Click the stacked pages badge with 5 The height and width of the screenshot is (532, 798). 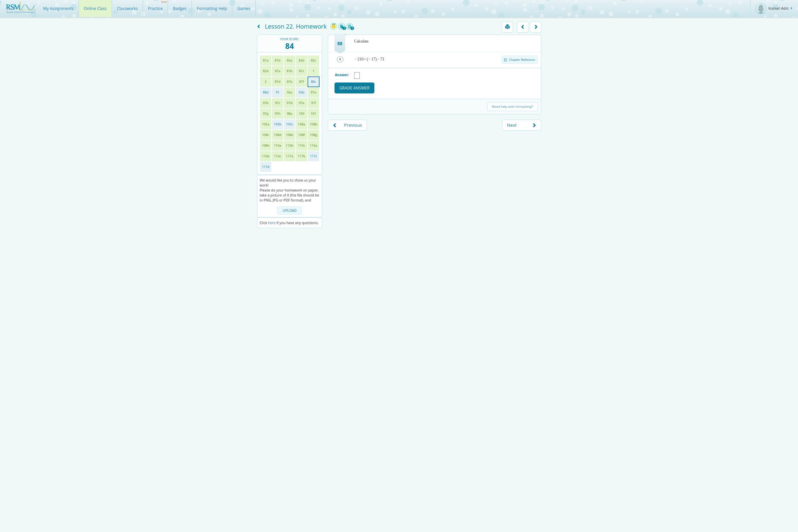pos(350,27)
